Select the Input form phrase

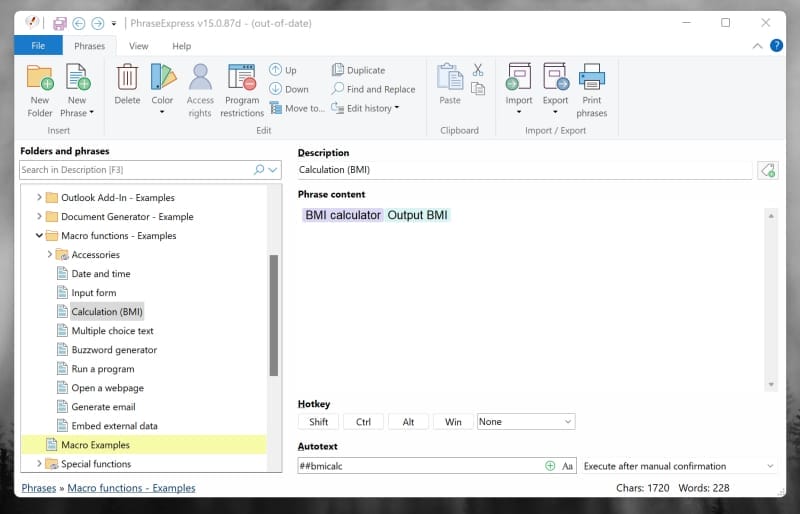click(x=94, y=292)
